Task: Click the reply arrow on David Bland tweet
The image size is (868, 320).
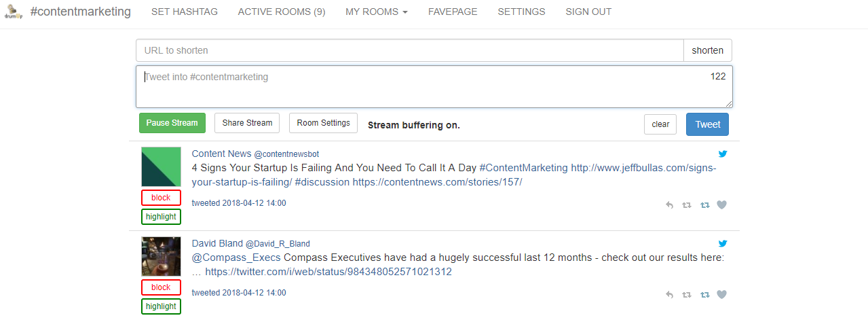Action: pos(670,295)
